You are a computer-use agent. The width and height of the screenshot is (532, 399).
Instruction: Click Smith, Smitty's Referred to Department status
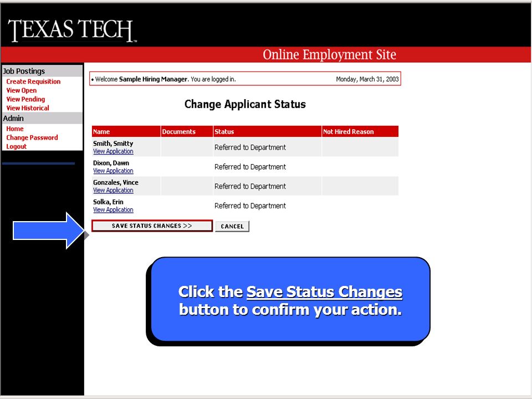coord(250,147)
